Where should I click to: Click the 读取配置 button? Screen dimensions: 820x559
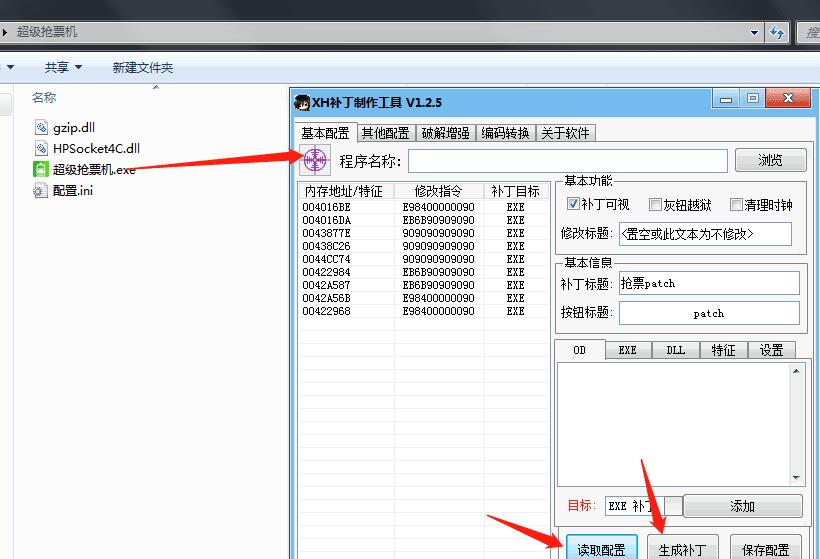[x=601, y=548]
